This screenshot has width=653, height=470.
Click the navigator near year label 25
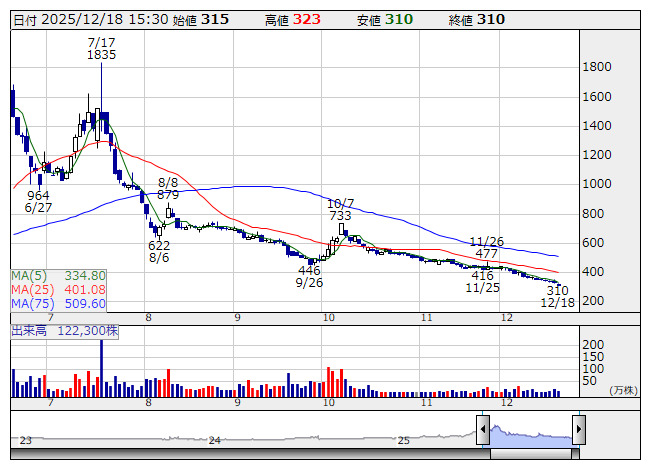[x=404, y=440]
